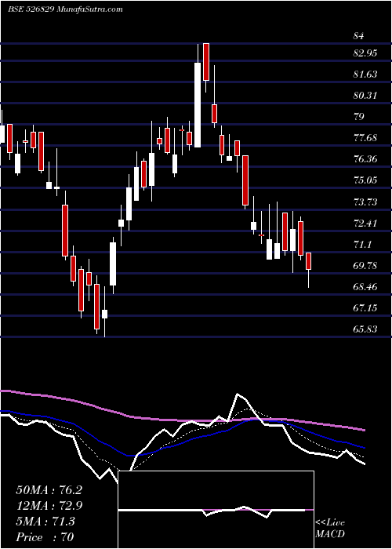Screen dimensions: 392x549
Task: Click the 82.95 price axis label
Action: tap(365, 53)
